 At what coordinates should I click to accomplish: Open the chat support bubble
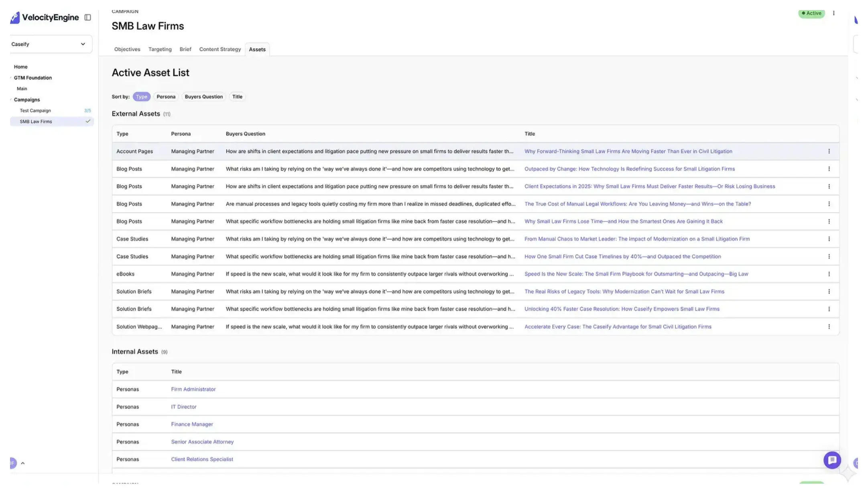click(832, 460)
